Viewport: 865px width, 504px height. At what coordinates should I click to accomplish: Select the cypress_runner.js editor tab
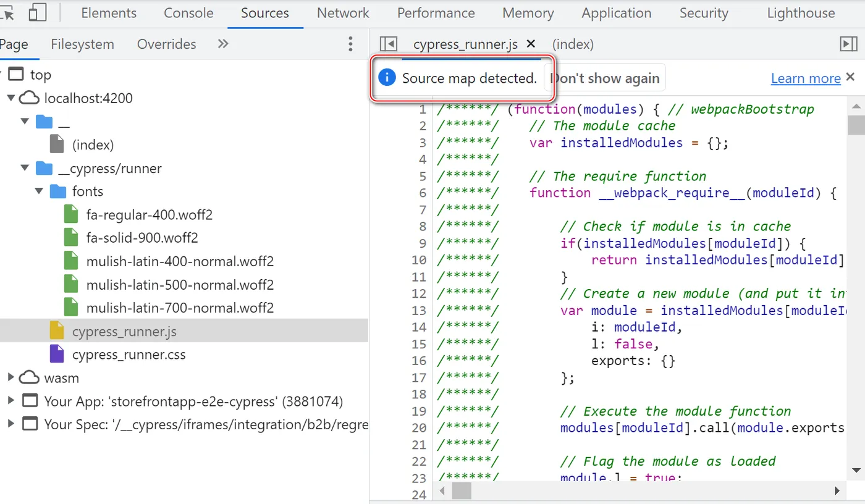465,44
